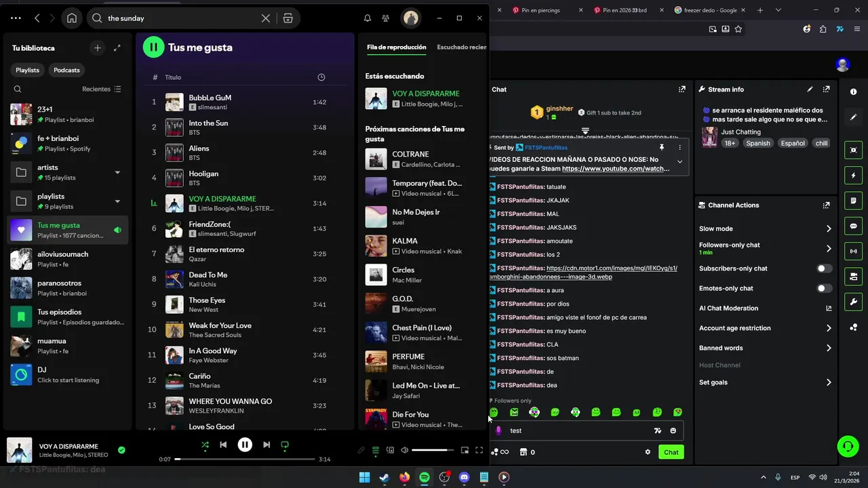Toggle queue view icon in player bar
Screen dimensions: 868x488
click(x=376, y=450)
